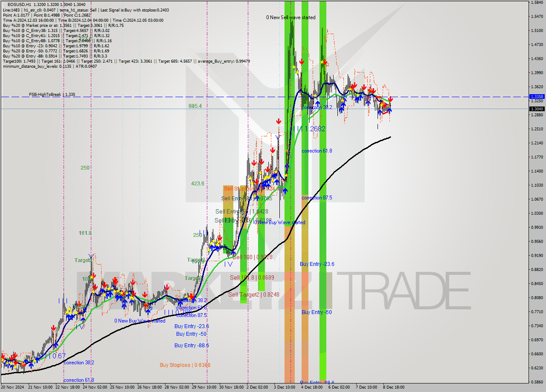The image size is (546, 392).
Task: Select 'Buy %20 @ Entry -50: 0.7772' line
Action: point(56,51)
